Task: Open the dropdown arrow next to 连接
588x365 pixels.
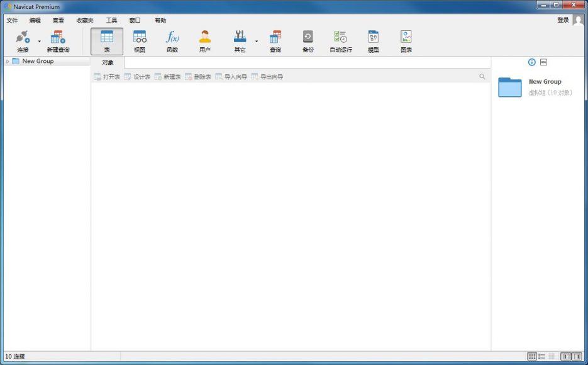Action: click(40, 42)
